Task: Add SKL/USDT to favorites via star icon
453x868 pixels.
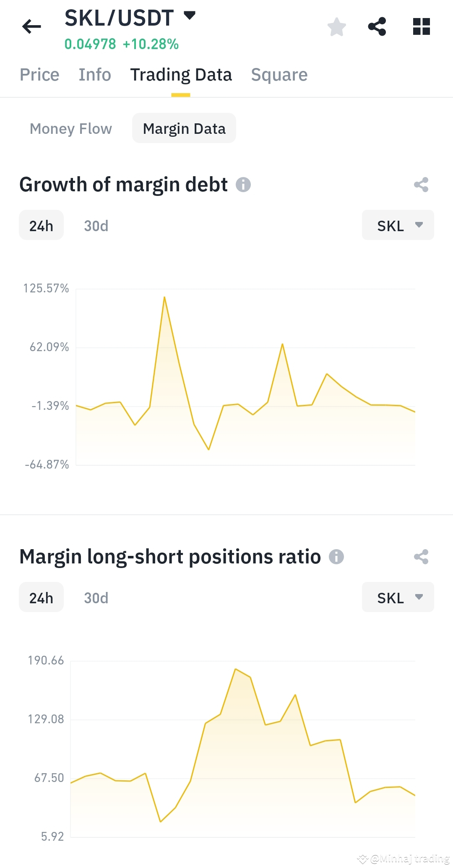Action: [336, 27]
